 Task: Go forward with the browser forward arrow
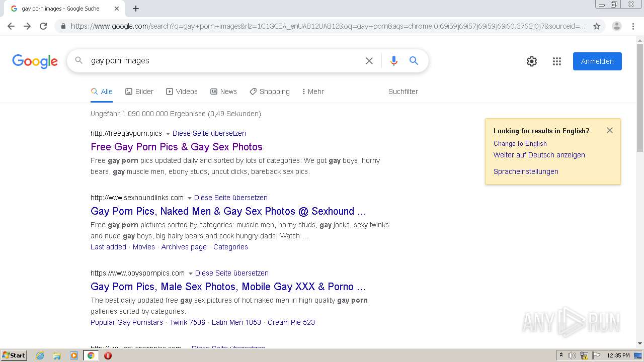(27, 26)
